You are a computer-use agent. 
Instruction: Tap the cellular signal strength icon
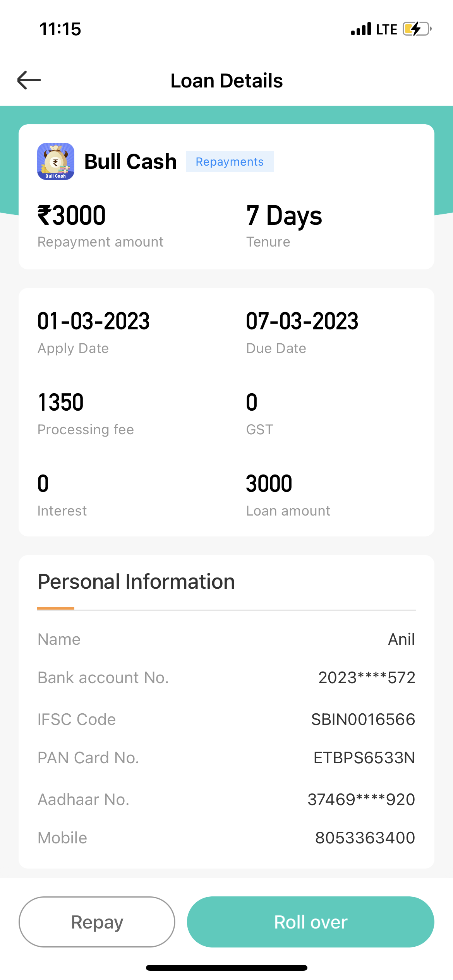pyautogui.click(x=361, y=29)
